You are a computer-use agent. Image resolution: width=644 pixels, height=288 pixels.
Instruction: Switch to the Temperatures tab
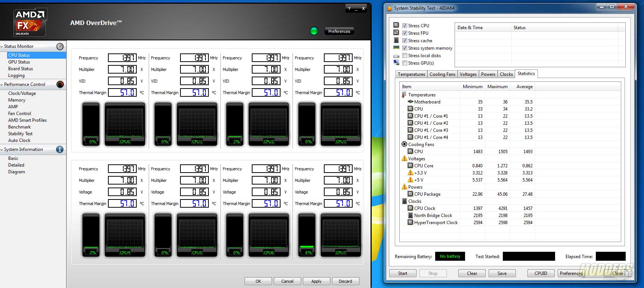[411, 74]
